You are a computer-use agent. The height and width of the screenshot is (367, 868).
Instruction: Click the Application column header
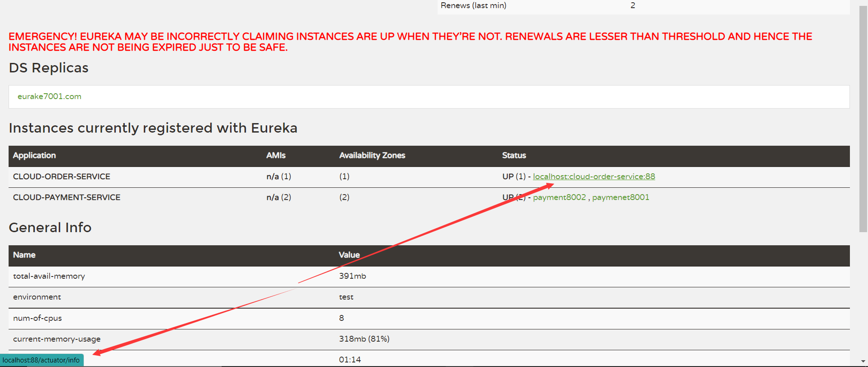pos(34,155)
